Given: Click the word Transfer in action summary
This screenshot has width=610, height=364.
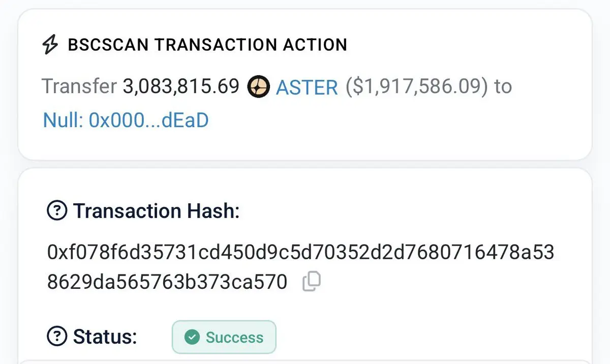Looking at the screenshot, I should click(79, 87).
